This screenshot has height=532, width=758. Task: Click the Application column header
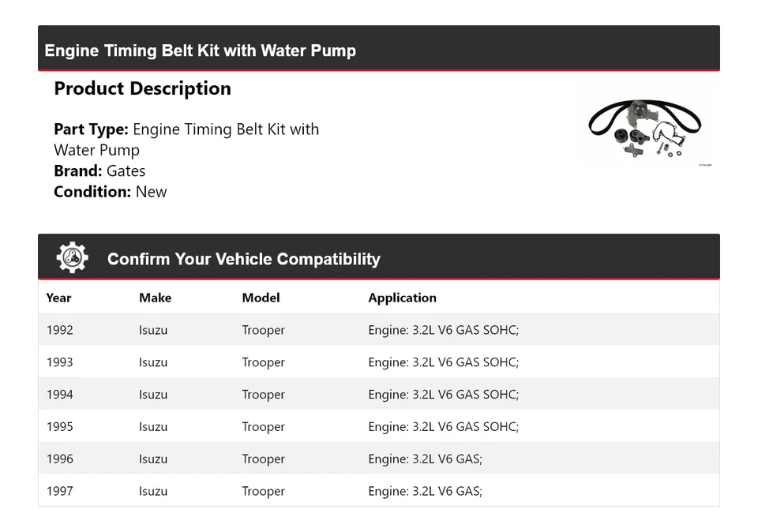(402, 298)
